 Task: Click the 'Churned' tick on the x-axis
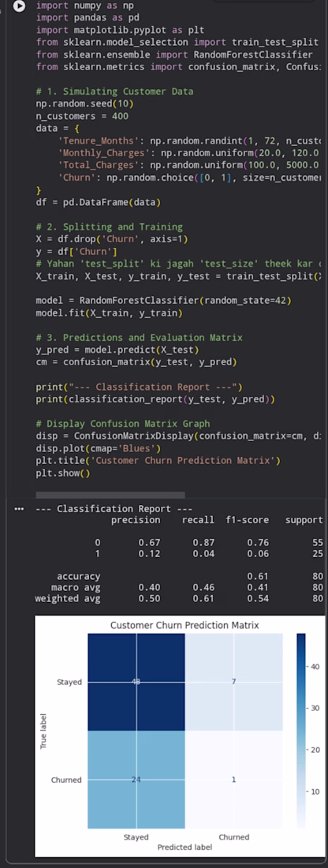click(x=233, y=837)
